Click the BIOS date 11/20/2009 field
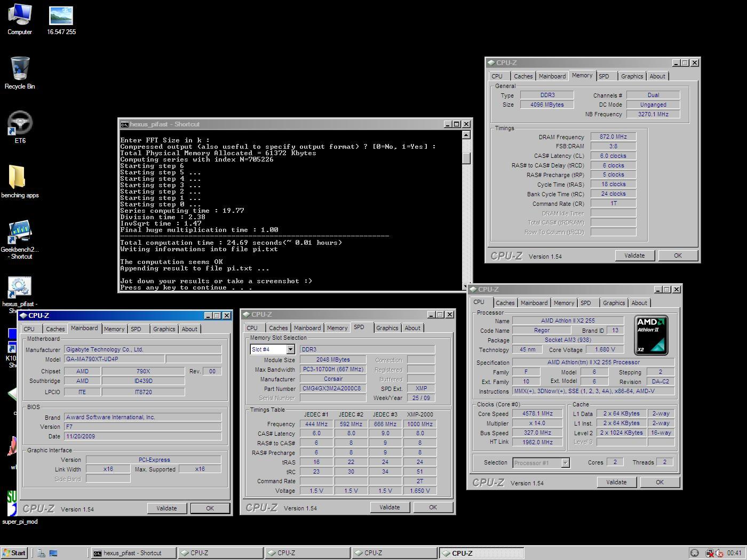747x560 pixels. [x=143, y=436]
